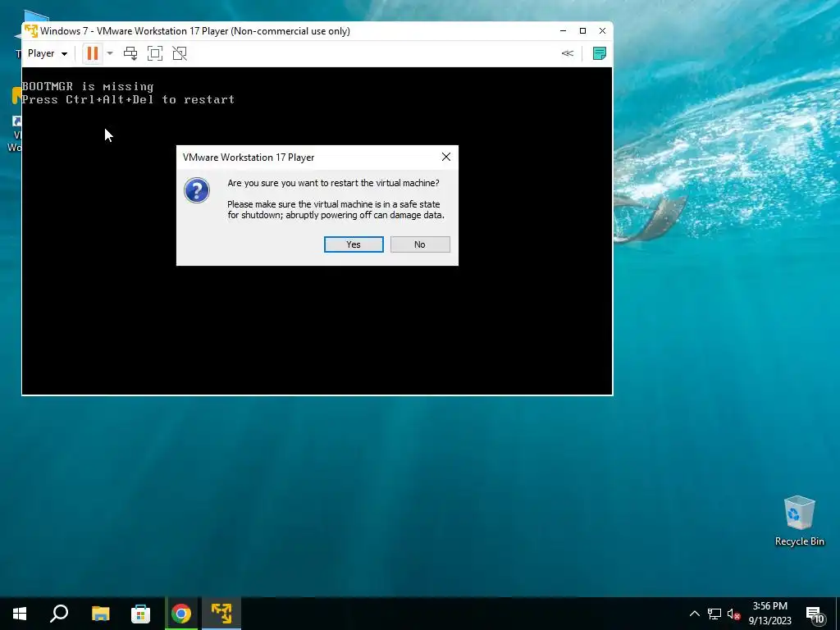Screen dimensions: 840x630
Task: Show hidden system tray icons
Action: click(x=694, y=614)
